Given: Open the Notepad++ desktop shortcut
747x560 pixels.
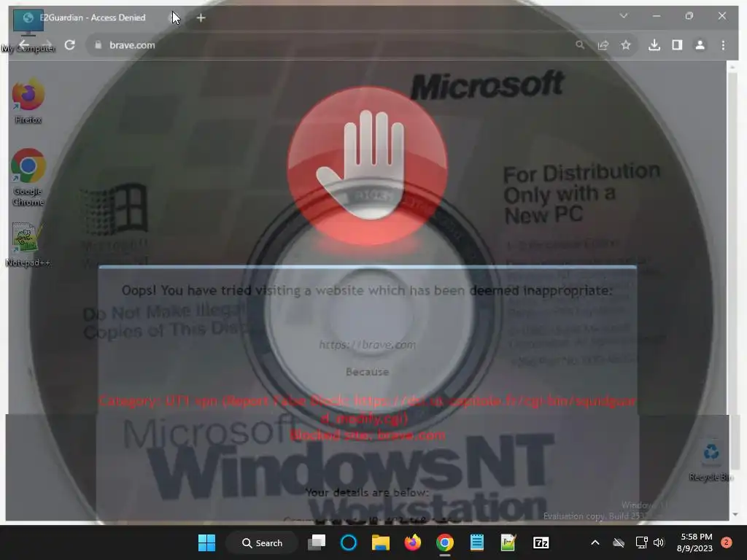Looking at the screenshot, I should [x=28, y=245].
